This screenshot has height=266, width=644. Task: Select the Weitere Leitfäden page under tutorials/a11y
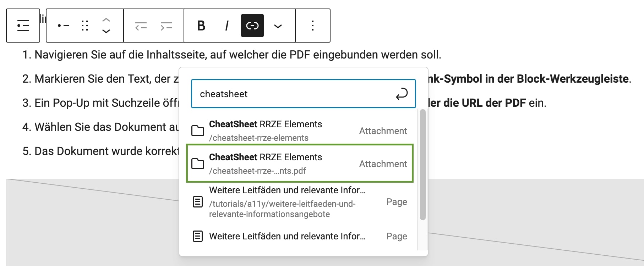(x=300, y=202)
